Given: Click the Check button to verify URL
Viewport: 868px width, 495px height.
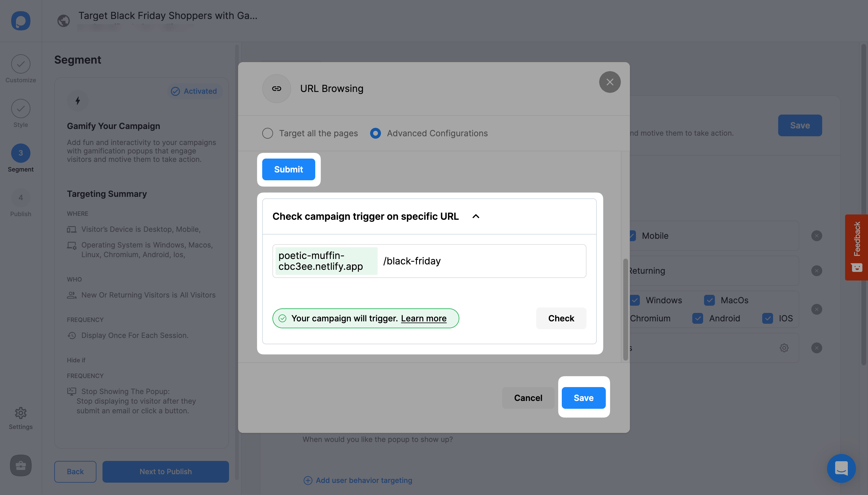Looking at the screenshot, I should (x=561, y=318).
